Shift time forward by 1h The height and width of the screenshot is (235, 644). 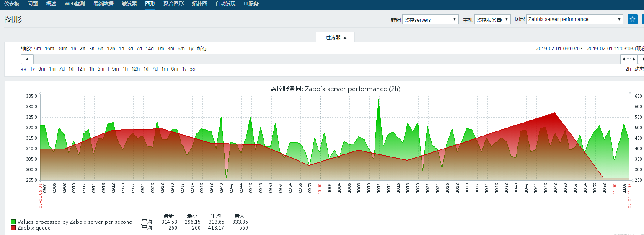(x=125, y=69)
